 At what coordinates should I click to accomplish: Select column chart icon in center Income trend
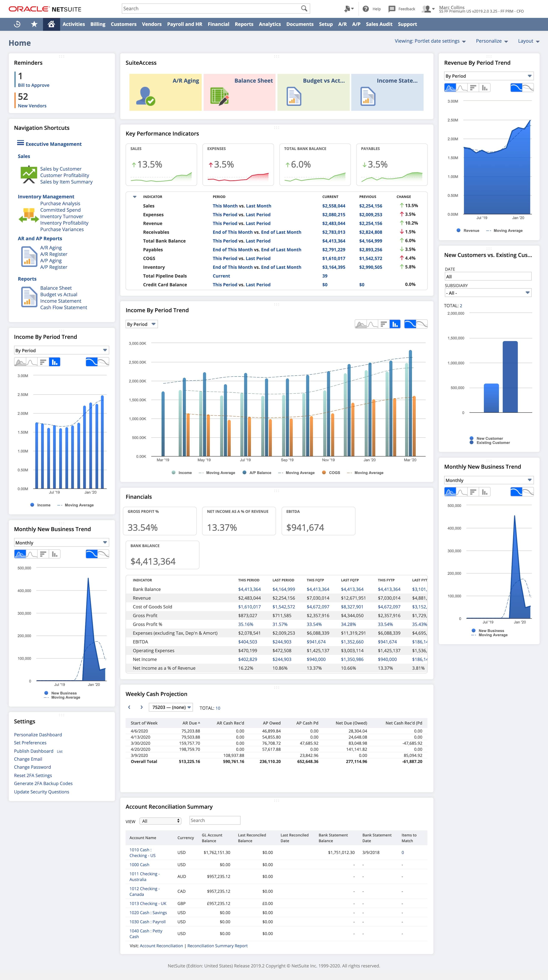point(395,324)
